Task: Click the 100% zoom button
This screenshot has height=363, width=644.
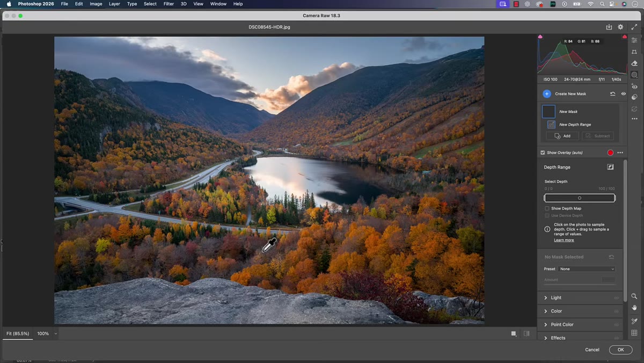Action: pyautogui.click(x=43, y=333)
